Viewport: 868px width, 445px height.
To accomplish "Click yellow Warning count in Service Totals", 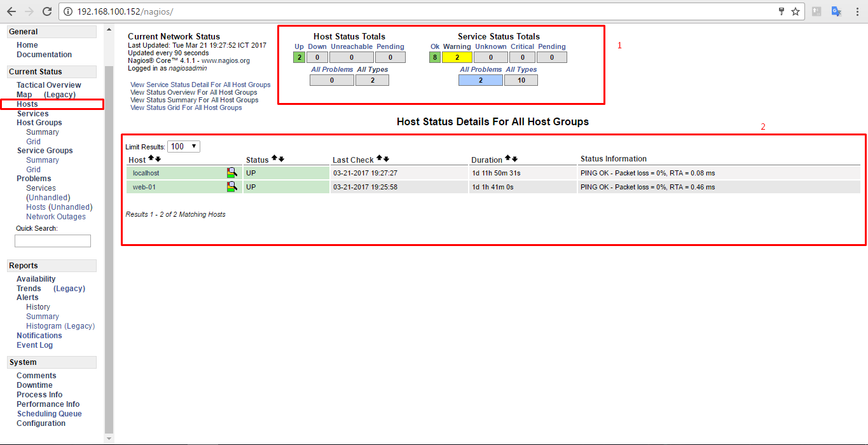I will click(457, 57).
